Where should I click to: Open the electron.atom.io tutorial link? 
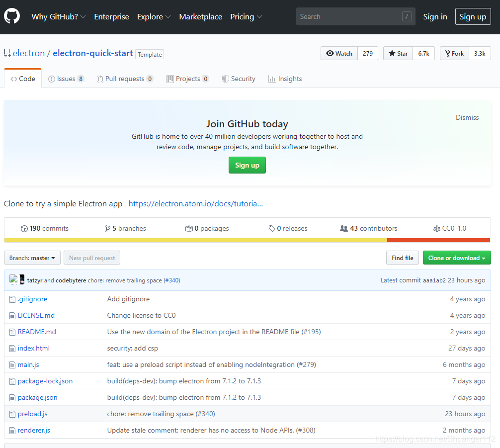pyautogui.click(x=196, y=203)
